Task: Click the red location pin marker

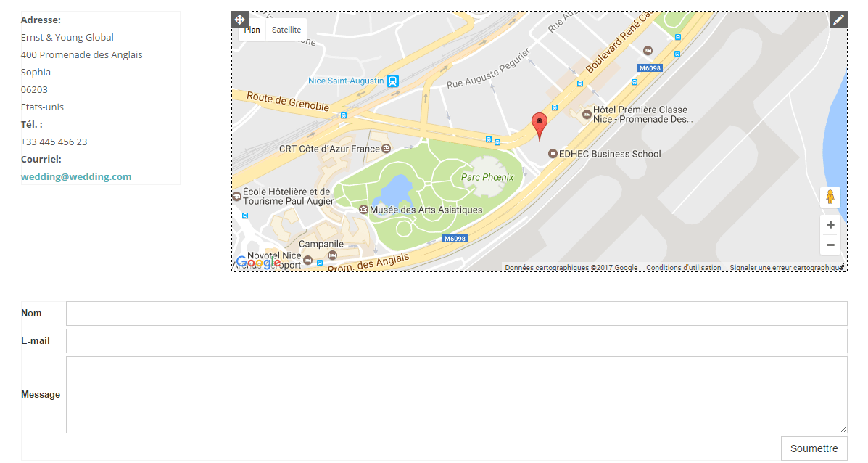Action: point(540,126)
